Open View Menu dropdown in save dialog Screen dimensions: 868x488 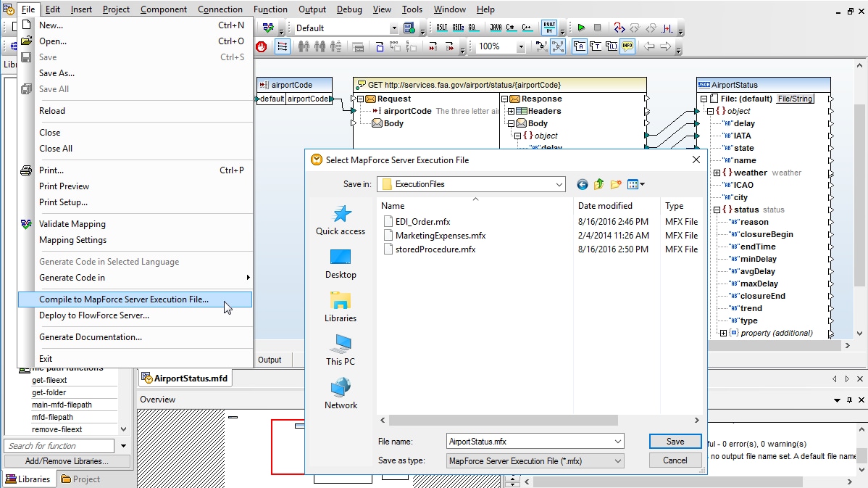(635, 184)
